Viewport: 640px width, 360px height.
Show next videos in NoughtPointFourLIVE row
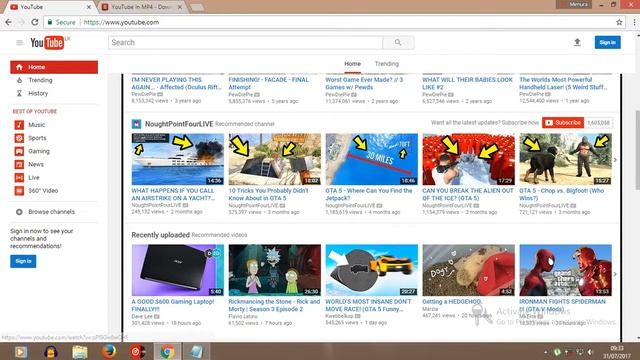pyautogui.click(x=615, y=160)
